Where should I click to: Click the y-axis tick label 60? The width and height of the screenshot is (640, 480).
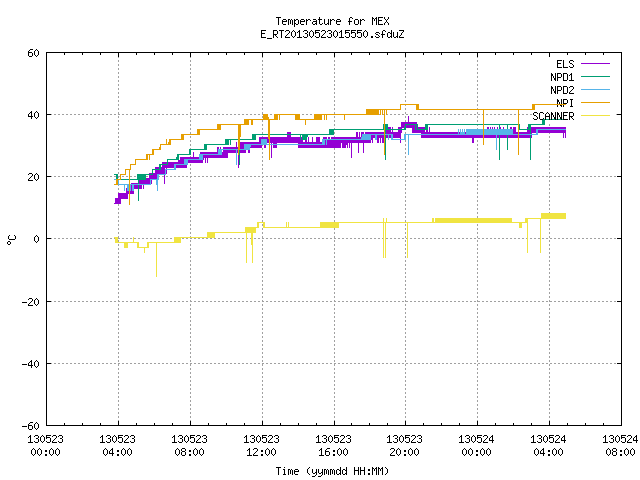[x=33, y=53]
